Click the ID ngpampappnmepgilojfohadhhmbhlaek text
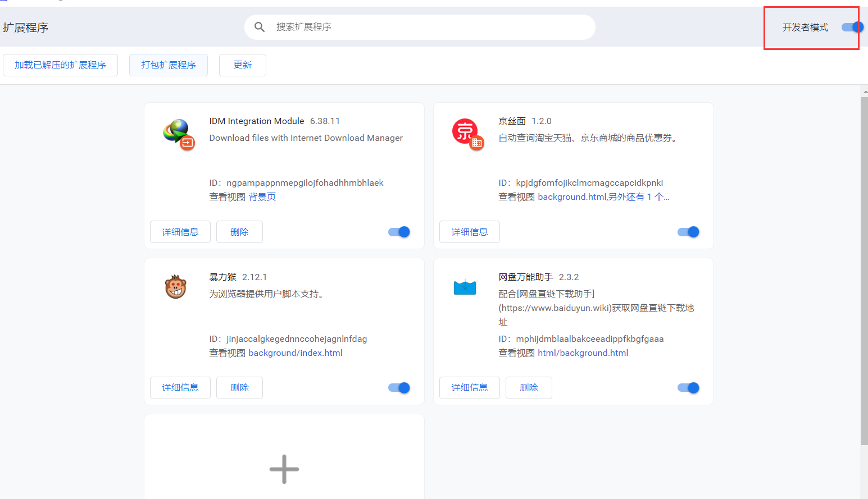The image size is (868, 499). pos(296,183)
